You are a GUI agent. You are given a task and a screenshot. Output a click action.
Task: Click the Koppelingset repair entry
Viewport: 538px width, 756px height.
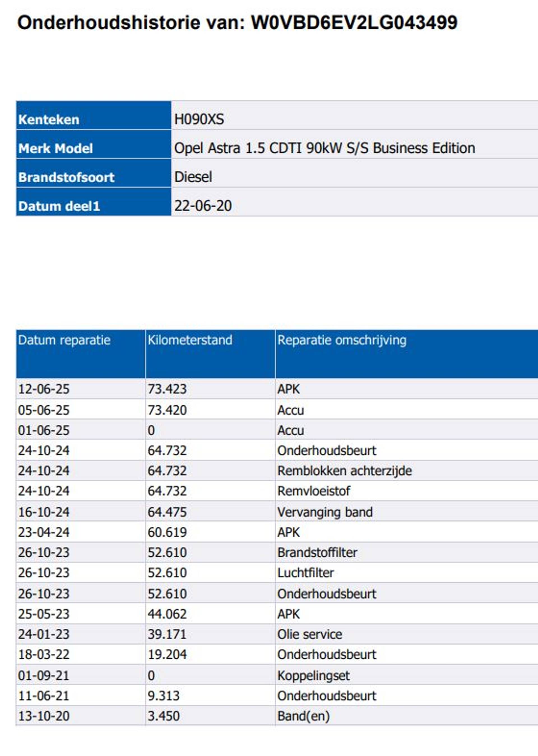313,676
